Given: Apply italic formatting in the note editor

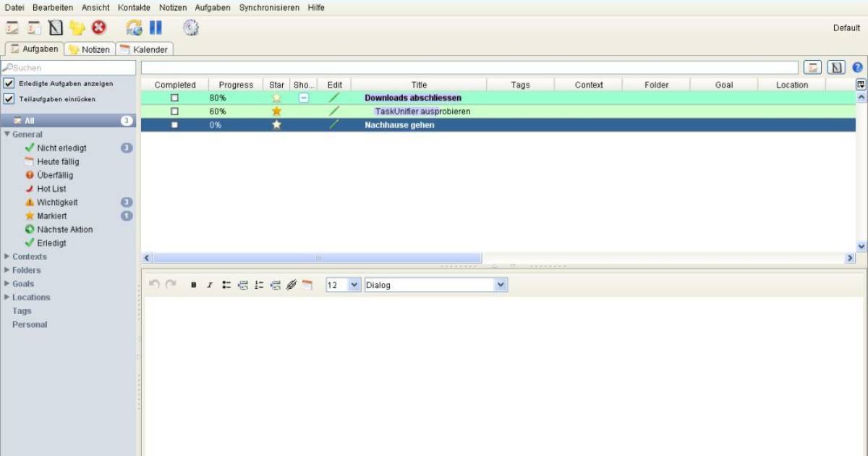Looking at the screenshot, I should (208, 284).
